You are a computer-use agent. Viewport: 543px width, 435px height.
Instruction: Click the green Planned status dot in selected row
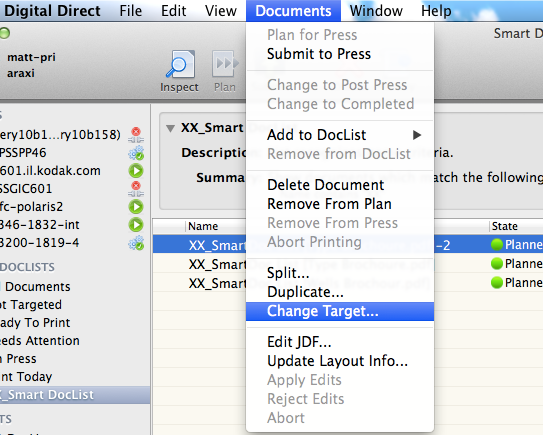497,245
